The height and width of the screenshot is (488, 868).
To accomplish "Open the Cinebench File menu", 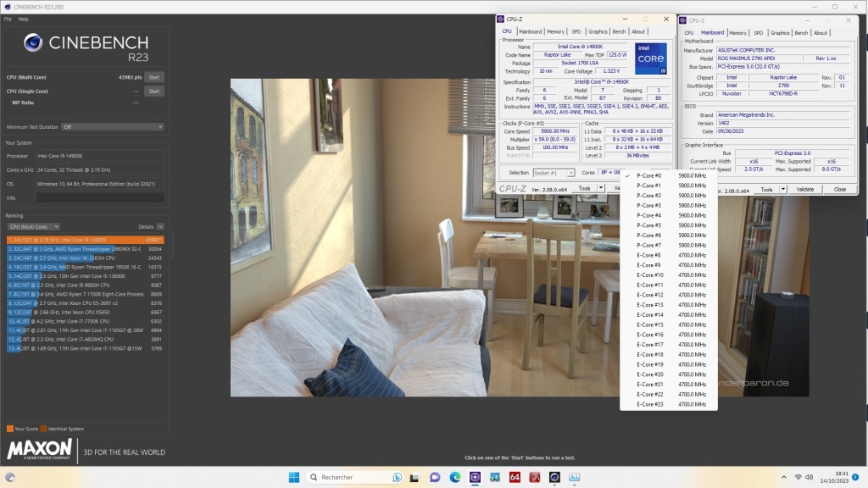I will tap(8, 19).
